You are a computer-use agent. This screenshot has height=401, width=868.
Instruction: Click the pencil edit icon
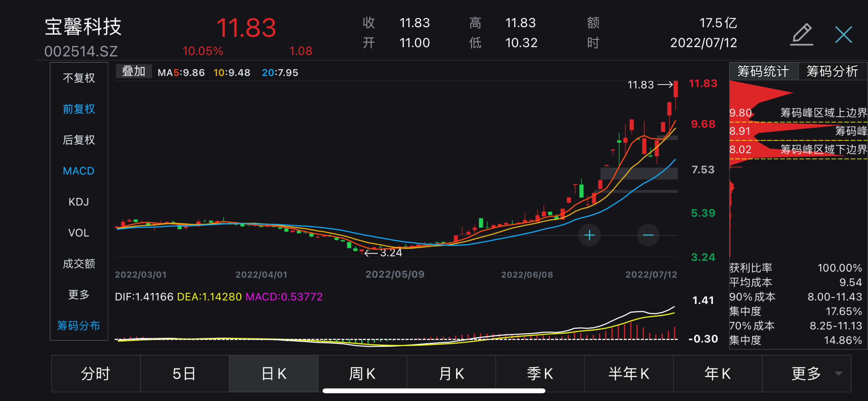click(802, 34)
